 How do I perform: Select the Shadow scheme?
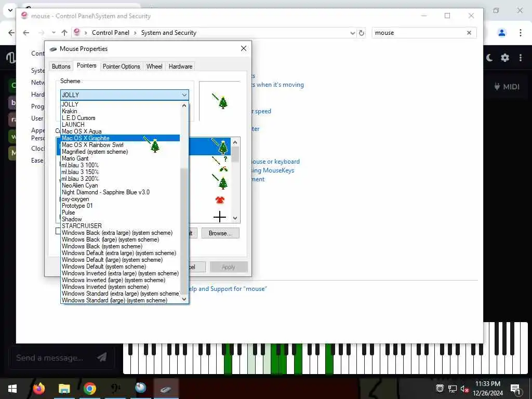point(121,219)
